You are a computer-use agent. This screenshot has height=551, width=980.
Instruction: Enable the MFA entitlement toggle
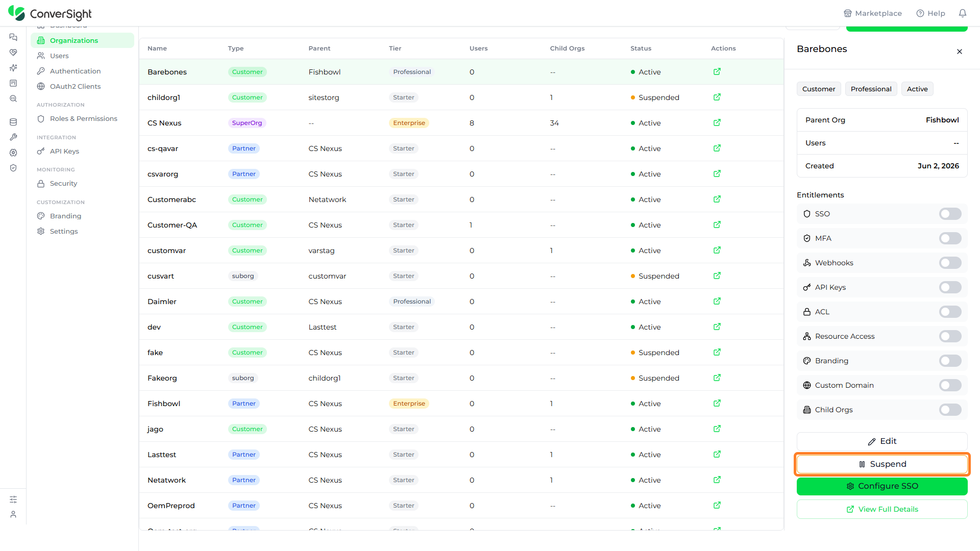(950, 238)
